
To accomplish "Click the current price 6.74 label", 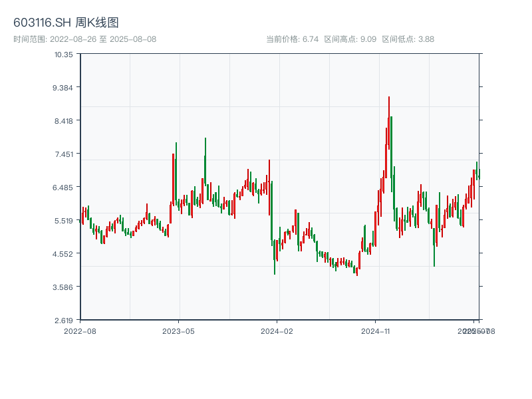I will tap(293, 39).
